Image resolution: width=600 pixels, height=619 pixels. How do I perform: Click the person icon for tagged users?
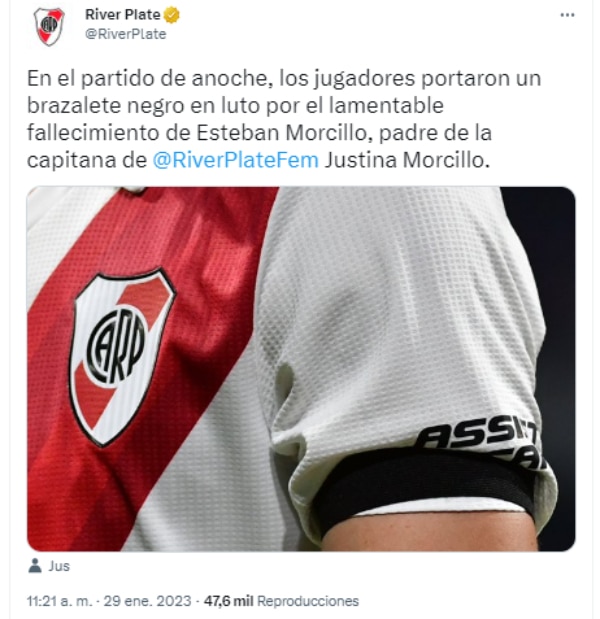coord(35,565)
